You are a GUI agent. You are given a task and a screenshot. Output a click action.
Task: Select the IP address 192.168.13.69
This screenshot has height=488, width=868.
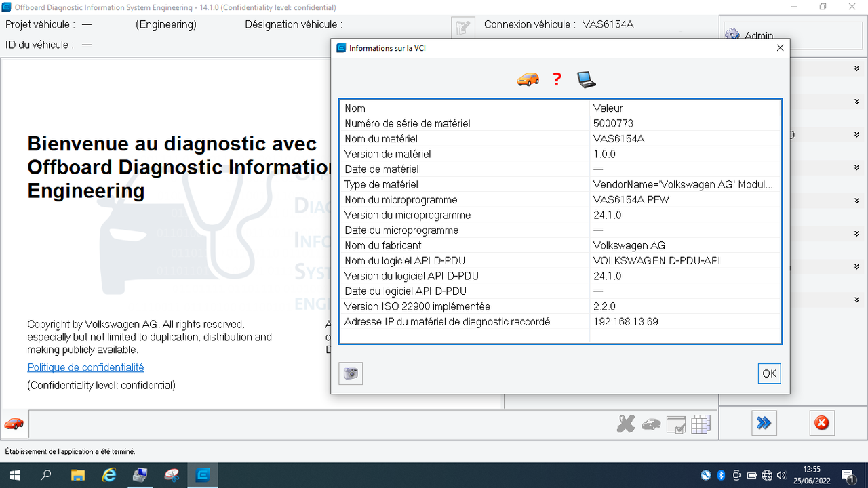click(x=625, y=321)
